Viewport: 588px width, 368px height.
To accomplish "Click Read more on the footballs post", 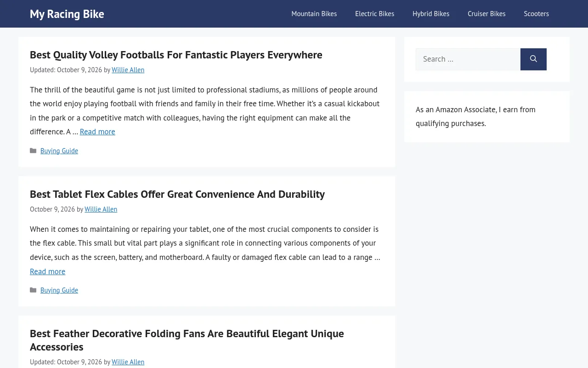I will pyautogui.click(x=97, y=132).
